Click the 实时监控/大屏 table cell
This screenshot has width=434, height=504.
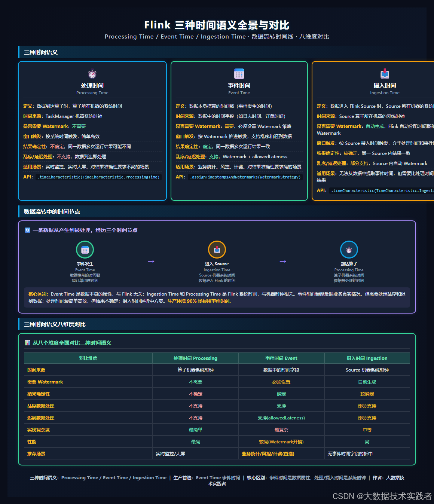[x=195, y=454]
